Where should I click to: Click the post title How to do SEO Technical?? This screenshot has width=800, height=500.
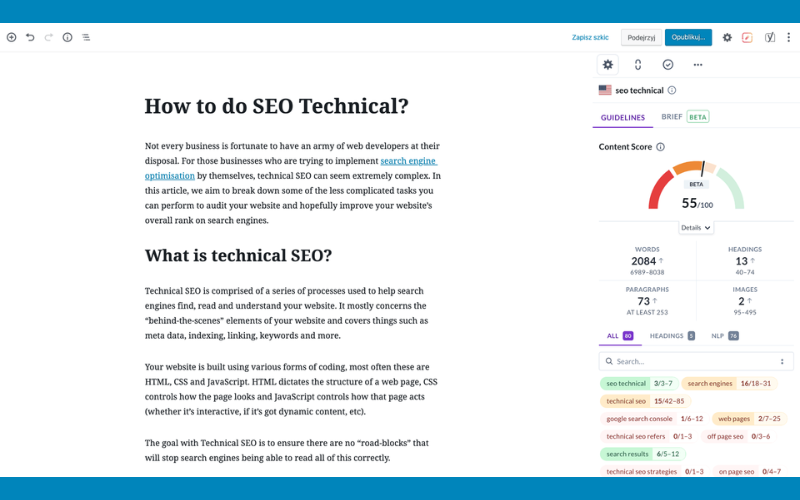277,106
